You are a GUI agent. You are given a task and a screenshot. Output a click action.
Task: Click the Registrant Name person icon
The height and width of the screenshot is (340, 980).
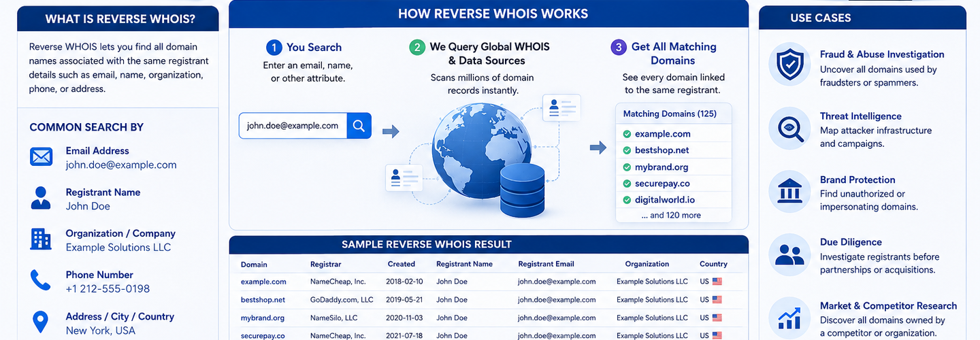[42, 199]
